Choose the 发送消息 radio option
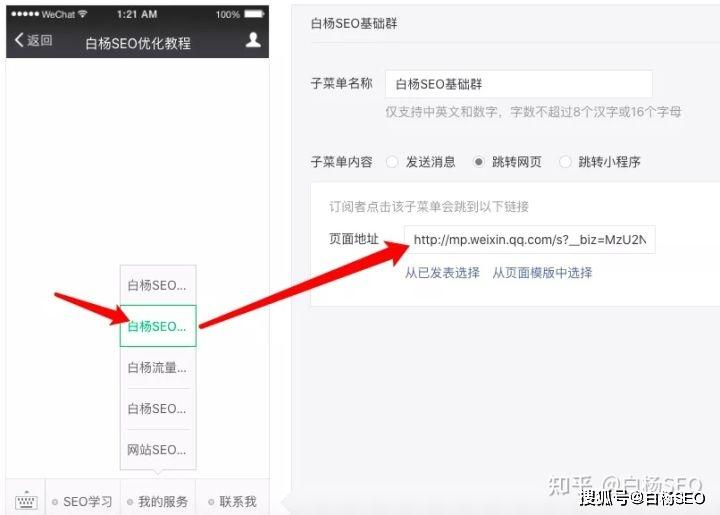Viewport: 720px width, 515px height. point(392,162)
